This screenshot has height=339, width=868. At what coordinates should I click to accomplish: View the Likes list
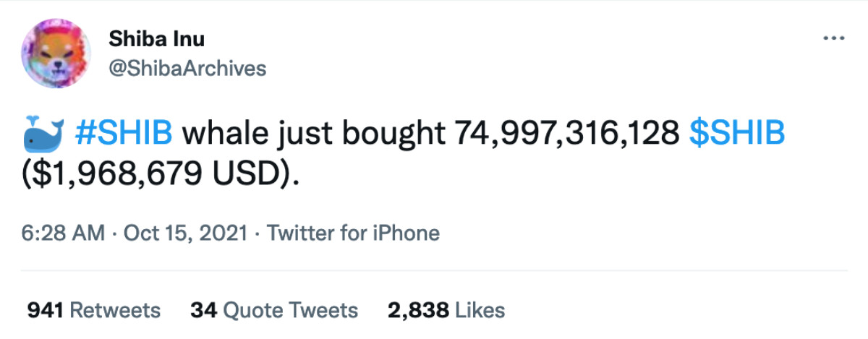tap(480, 310)
